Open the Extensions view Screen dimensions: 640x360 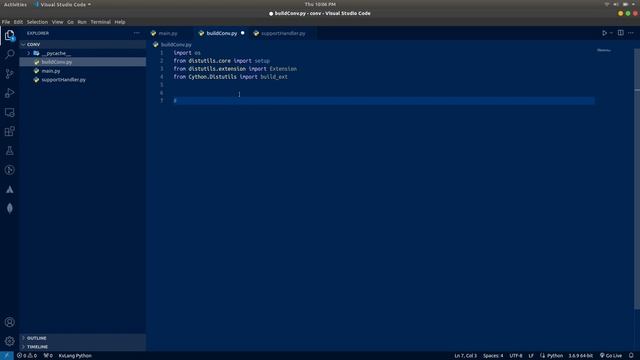tap(9, 131)
